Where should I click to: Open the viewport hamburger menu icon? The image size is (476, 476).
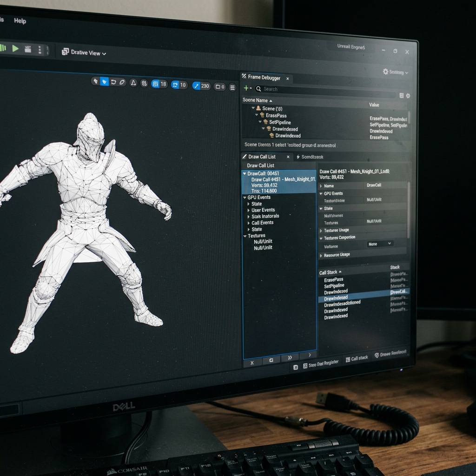click(x=232, y=88)
